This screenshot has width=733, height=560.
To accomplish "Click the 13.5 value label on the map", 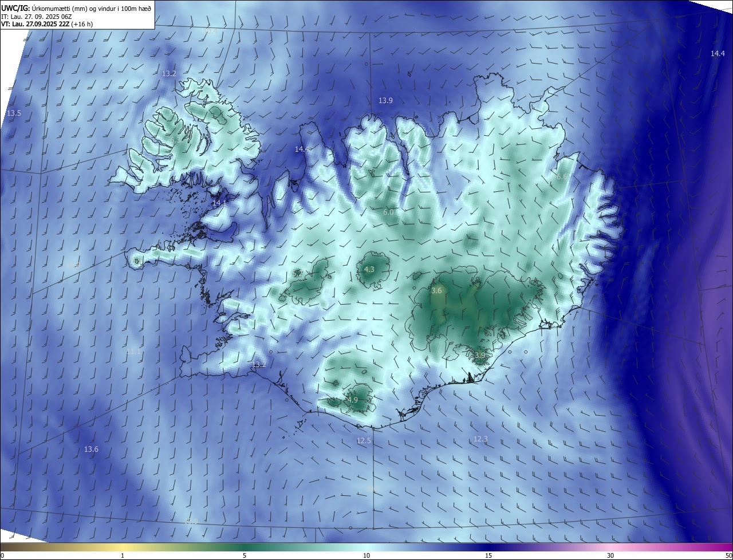I will pos(14,113).
